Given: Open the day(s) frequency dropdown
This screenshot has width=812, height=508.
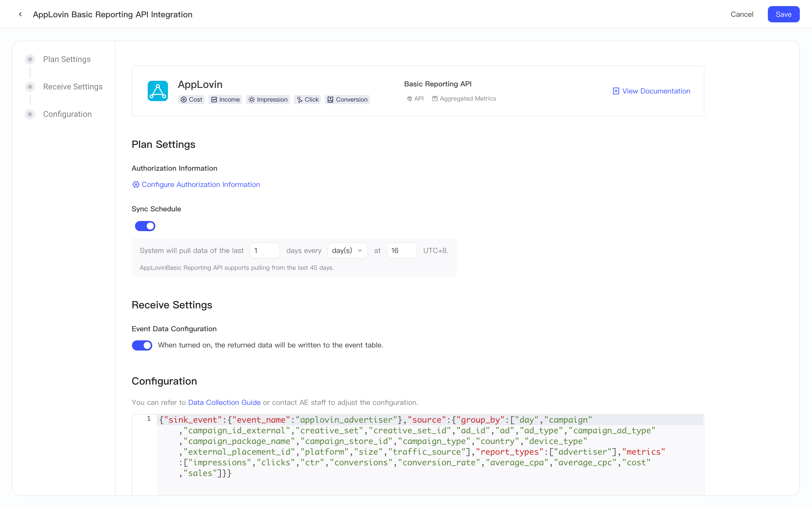Looking at the screenshot, I should coord(347,250).
